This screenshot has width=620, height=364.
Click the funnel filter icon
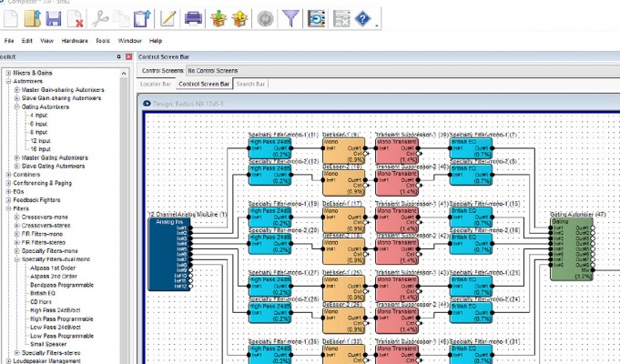(290, 18)
